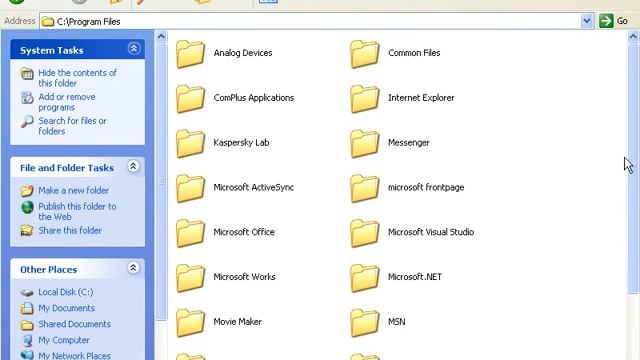Click the My Documents icon
The height and width of the screenshot is (360, 640).
[27, 308]
